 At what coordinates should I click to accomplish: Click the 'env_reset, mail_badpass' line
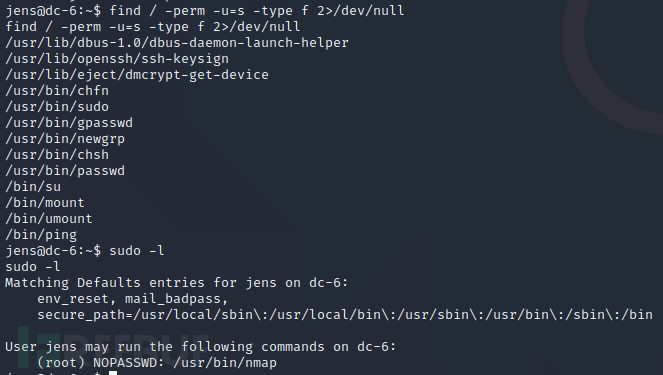click(133, 299)
